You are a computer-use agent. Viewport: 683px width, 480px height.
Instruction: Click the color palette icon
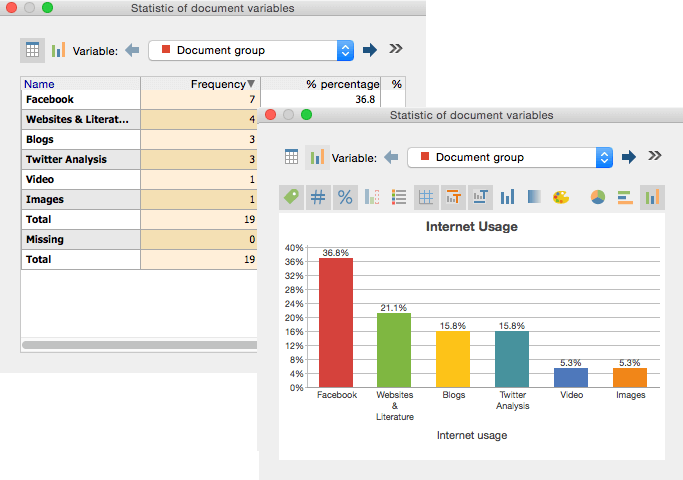561,197
